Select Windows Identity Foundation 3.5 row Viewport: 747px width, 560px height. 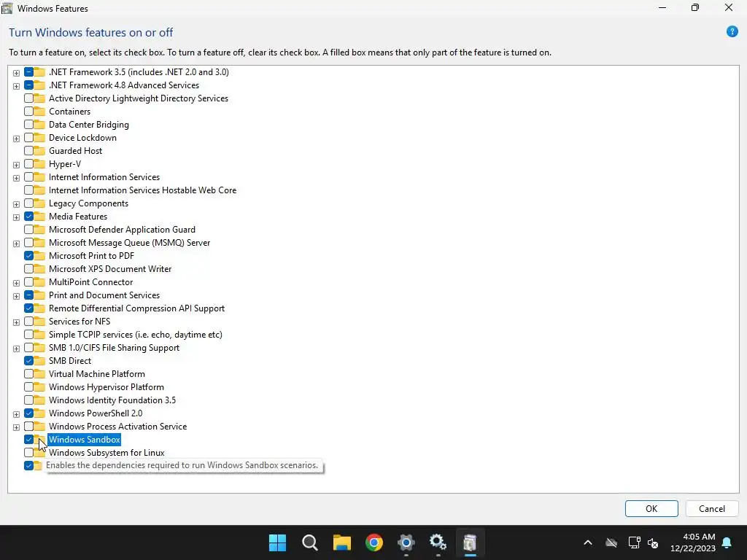point(112,400)
